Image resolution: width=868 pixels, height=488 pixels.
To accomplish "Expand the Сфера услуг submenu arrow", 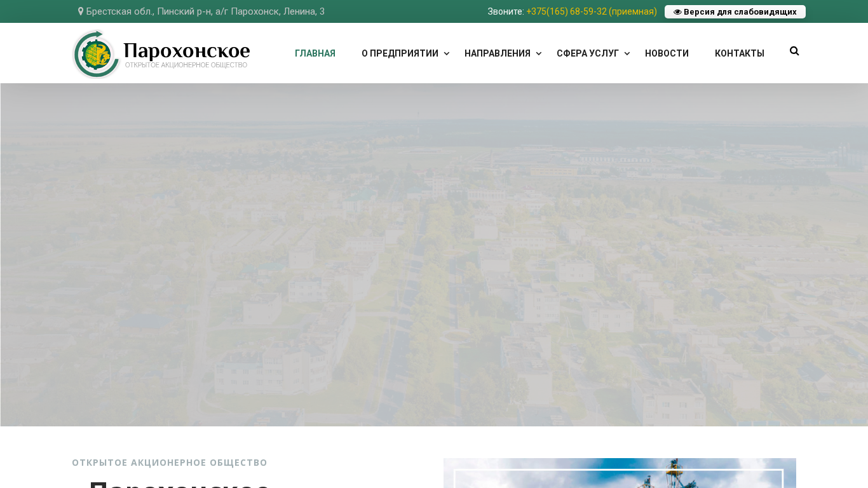I will 627,53.
